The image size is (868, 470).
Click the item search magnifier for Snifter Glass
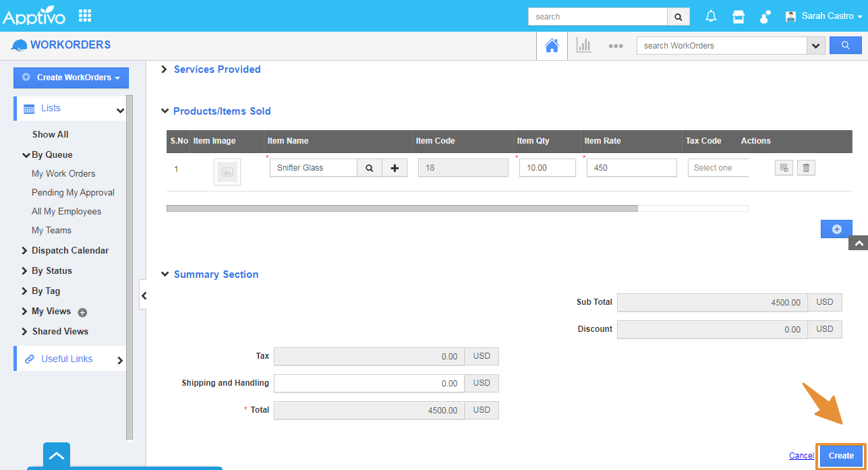[370, 168]
